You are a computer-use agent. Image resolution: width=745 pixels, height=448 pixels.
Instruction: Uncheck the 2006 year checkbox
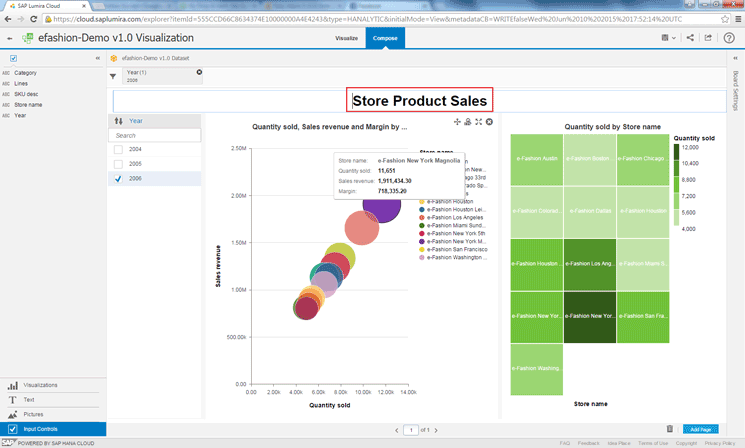(118, 178)
